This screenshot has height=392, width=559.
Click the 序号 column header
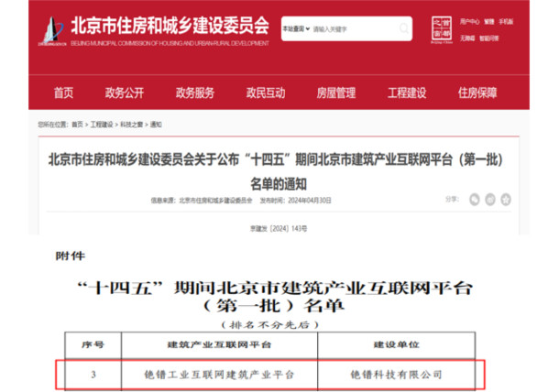(93, 344)
